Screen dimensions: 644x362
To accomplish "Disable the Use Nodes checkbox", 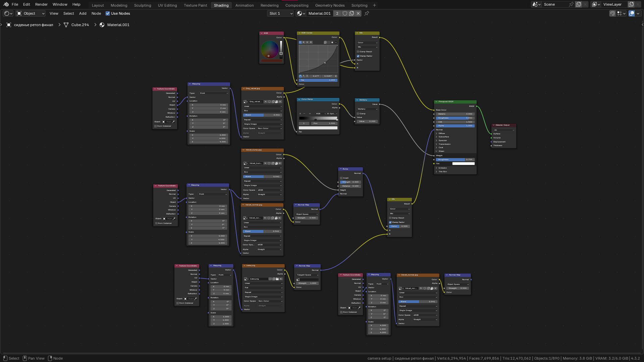I will click(108, 13).
